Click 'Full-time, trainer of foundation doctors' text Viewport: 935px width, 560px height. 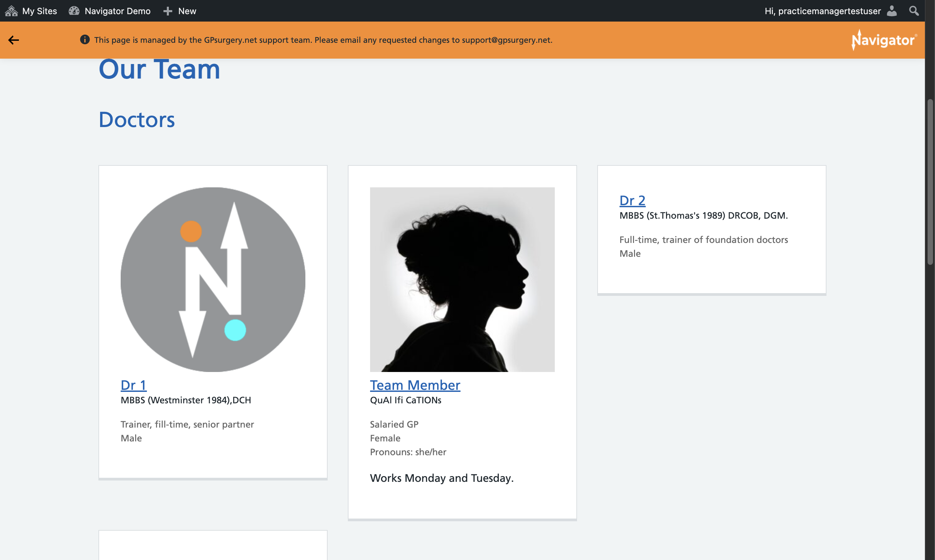coord(703,240)
